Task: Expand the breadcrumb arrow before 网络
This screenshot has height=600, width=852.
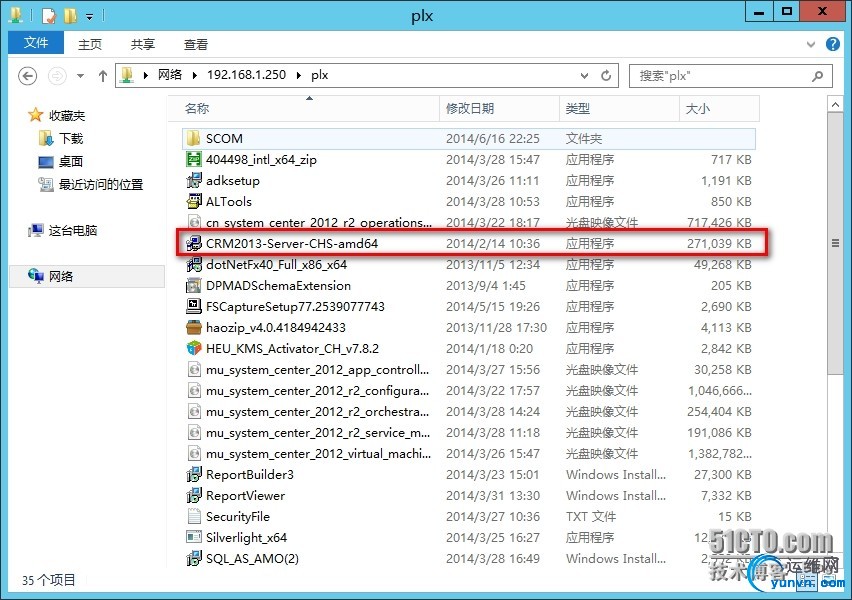Action: coord(146,76)
